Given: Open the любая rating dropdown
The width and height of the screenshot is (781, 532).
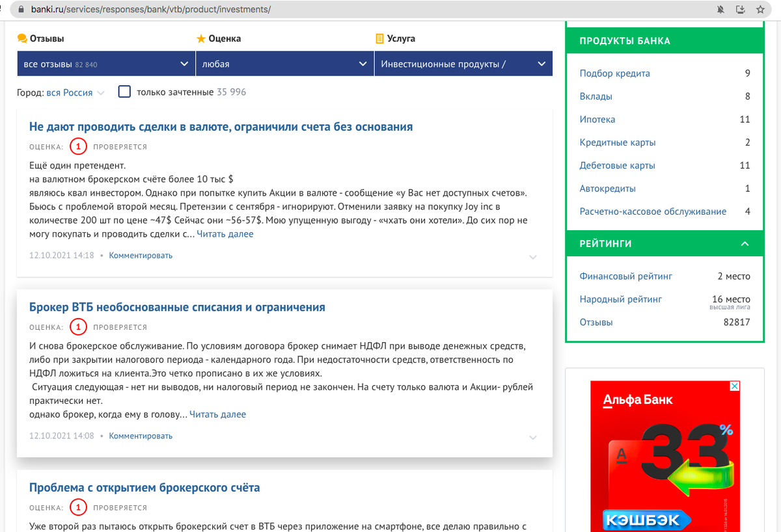Looking at the screenshot, I should [x=284, y=64].
